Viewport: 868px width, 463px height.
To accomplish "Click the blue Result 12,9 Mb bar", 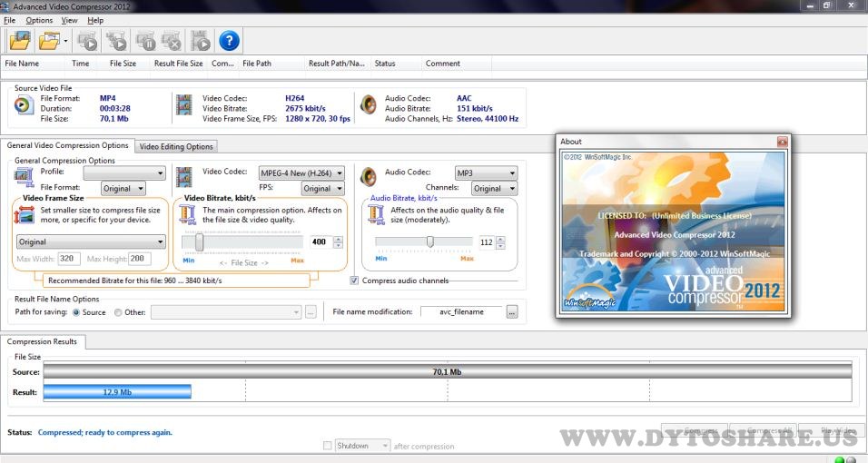I will click(x=117, y=392).
